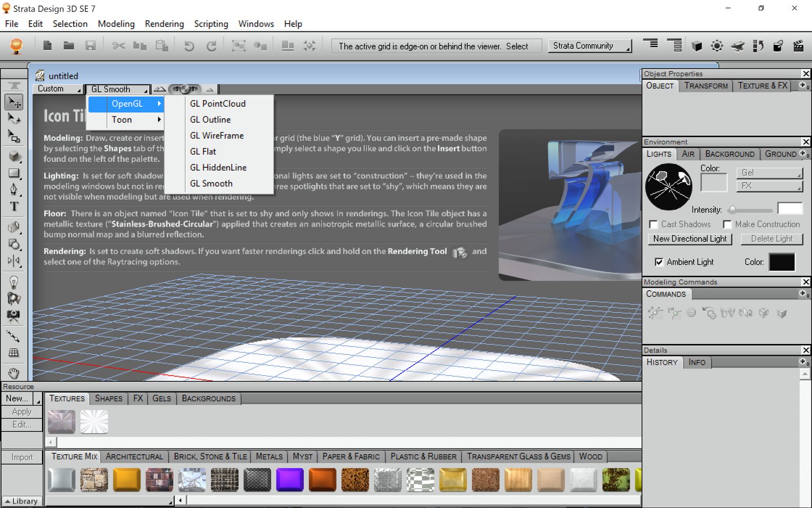Click the Undo arrow icon
Image resolution: width=812 pixels, height=508 pixels.
click(189, 46)
